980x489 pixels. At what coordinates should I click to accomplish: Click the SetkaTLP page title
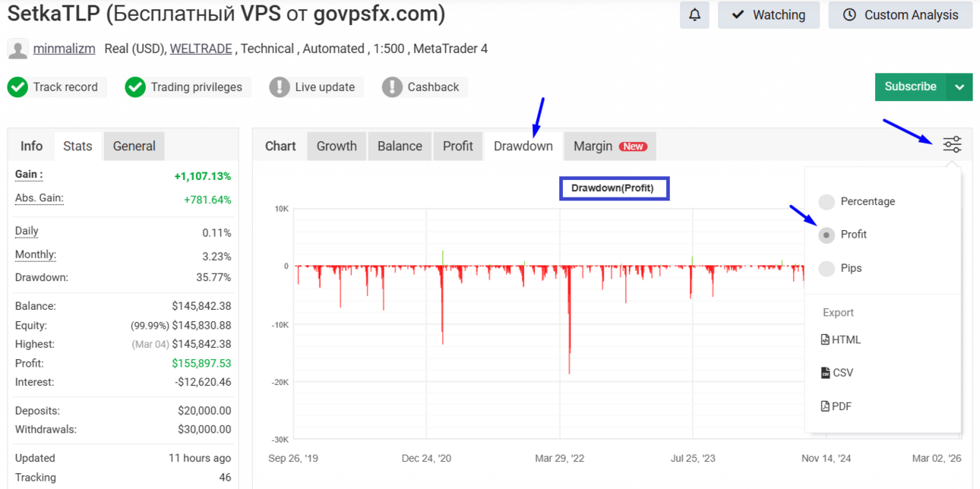(x=226, y=14)
